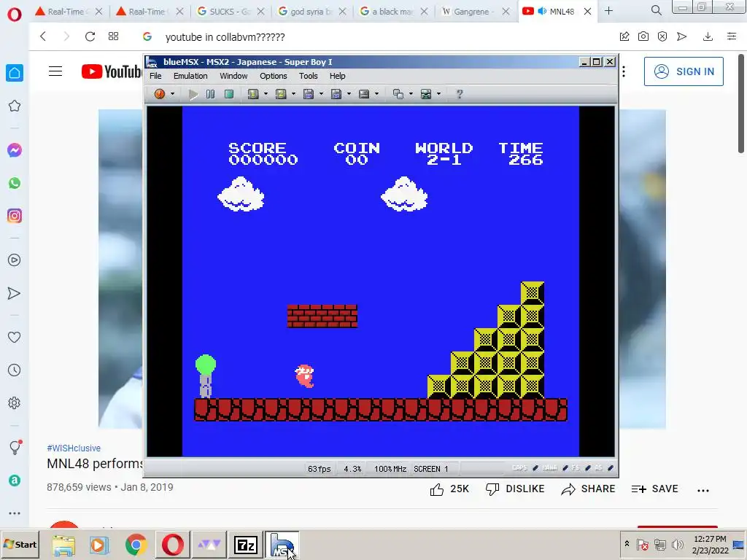Click SAVE to playlist on YouTube
Image resolution: width=747 pixels, height=560 pixels.
tap(654, 489)
